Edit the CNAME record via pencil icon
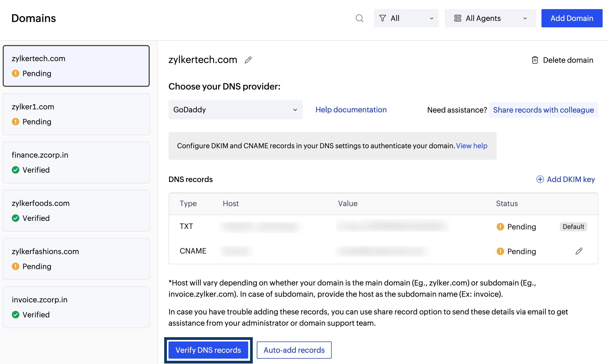Screen dimensions: 608x364 pyautogui.click(x=579, y=251)
